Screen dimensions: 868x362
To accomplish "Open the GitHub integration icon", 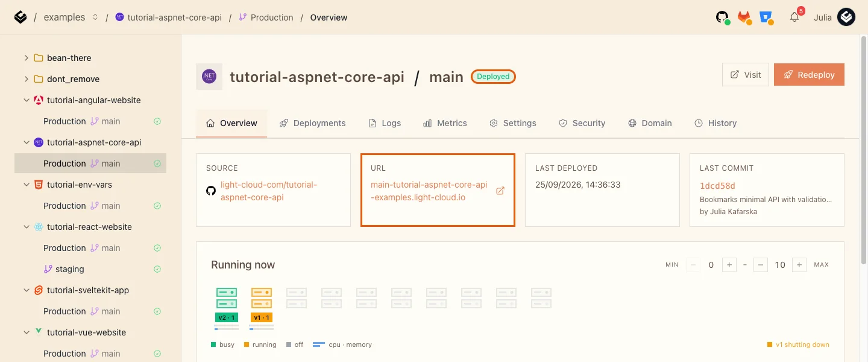I will (x=723, y=17).
